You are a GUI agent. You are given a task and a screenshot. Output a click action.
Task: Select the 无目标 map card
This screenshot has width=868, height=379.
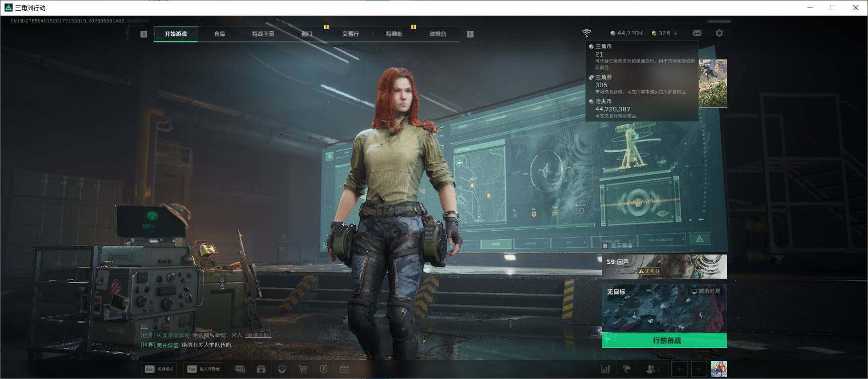664,308
